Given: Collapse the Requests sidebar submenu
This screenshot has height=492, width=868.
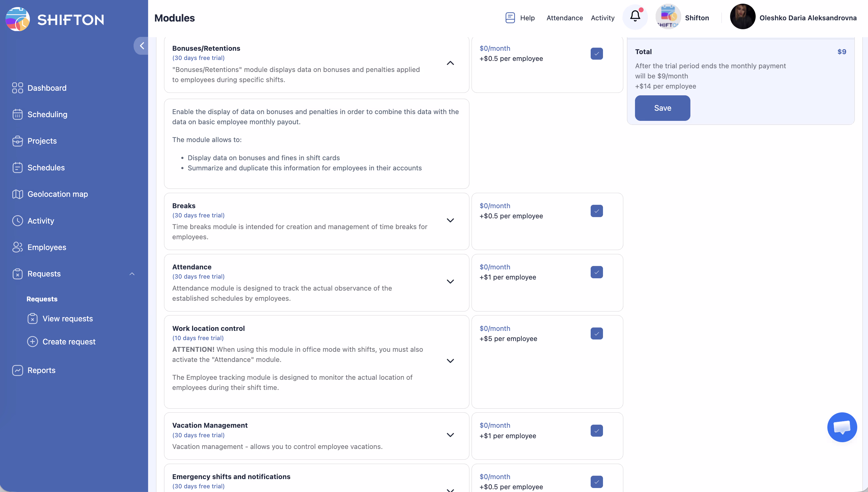Looking at the screenshot, I should pyautogui.click(x=132, y=274).
